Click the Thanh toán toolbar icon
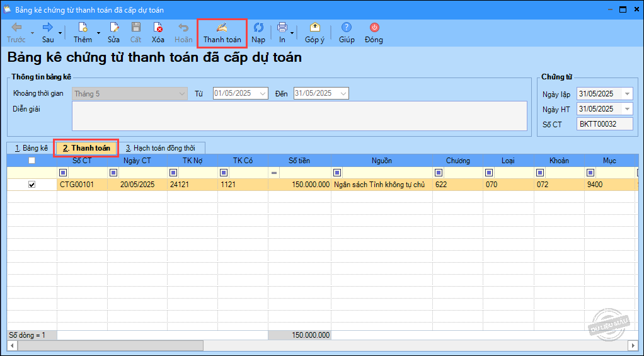 222,28
